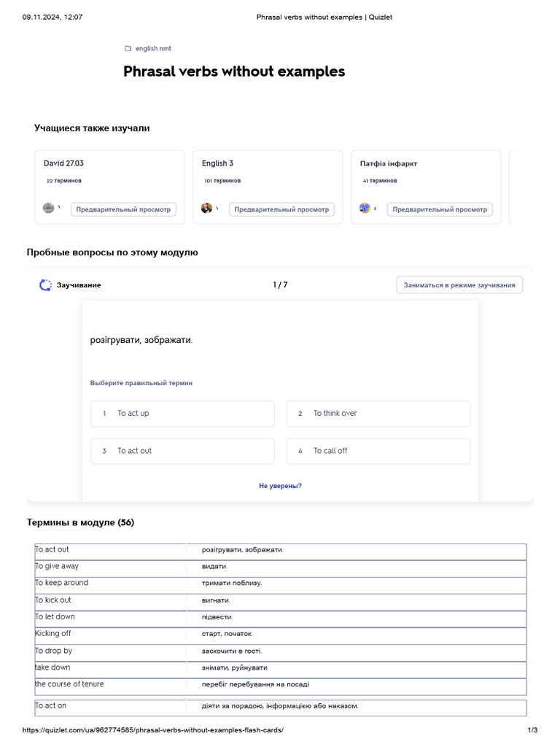This screenshot has height=747, width=560.
Task: Click English 3 author avatar
Action: pos(207,208)
